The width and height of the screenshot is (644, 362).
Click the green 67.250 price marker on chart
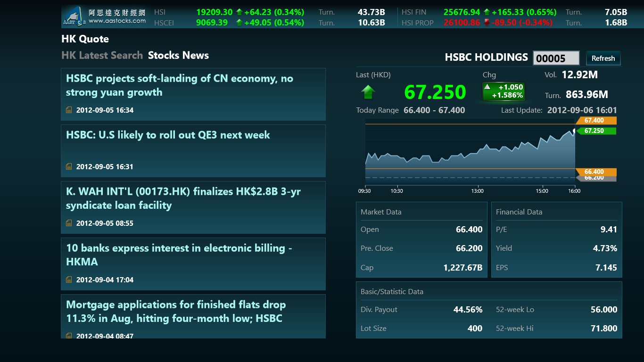click(596, 131)
